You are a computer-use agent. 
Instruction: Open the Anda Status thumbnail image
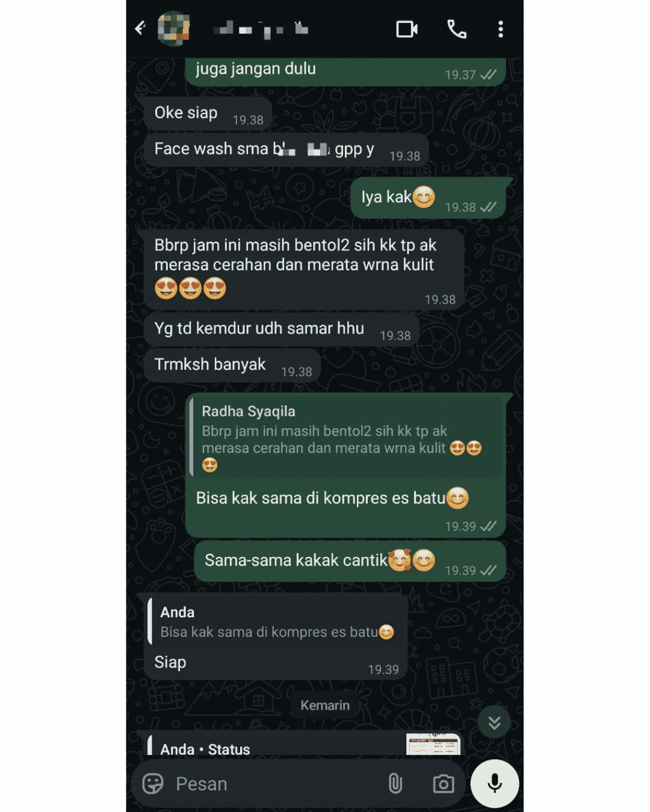[433, 744]
